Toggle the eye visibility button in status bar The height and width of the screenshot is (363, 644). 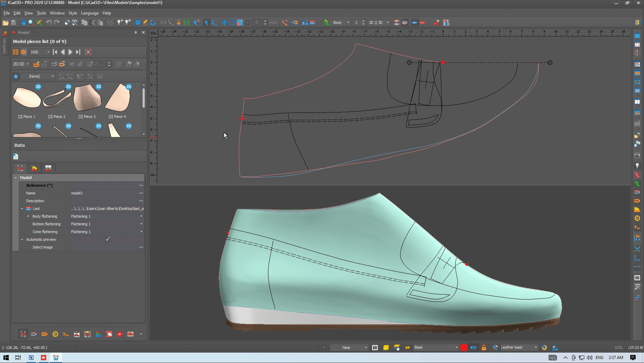473,348
